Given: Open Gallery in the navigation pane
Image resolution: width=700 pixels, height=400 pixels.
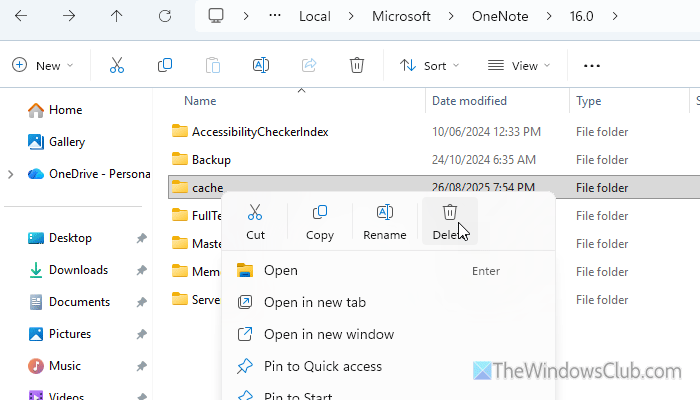Looking at the screenshot, I should tap(56, 142).
